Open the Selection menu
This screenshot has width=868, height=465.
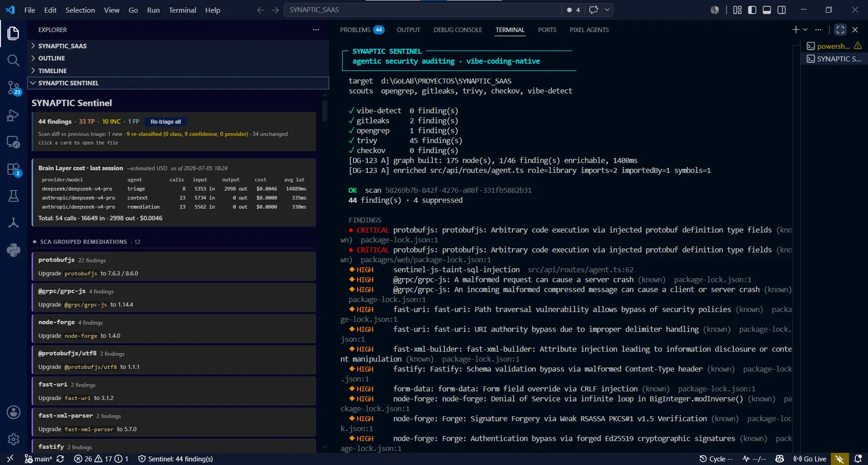(80, 10)
